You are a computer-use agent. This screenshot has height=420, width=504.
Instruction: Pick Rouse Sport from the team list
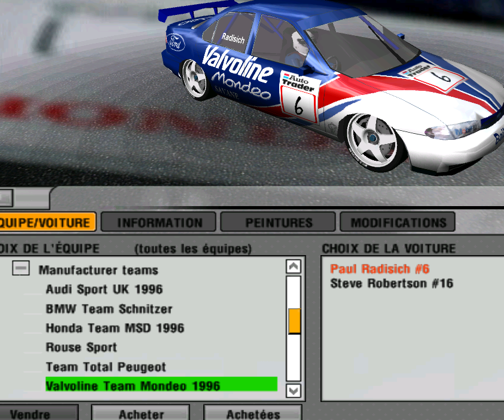pos(81,347)
